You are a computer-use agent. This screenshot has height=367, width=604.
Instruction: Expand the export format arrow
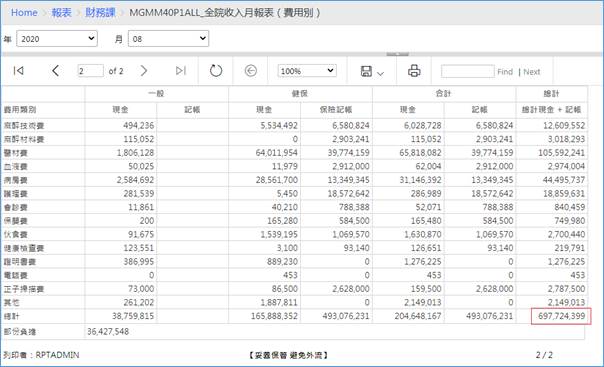(381, 74)
